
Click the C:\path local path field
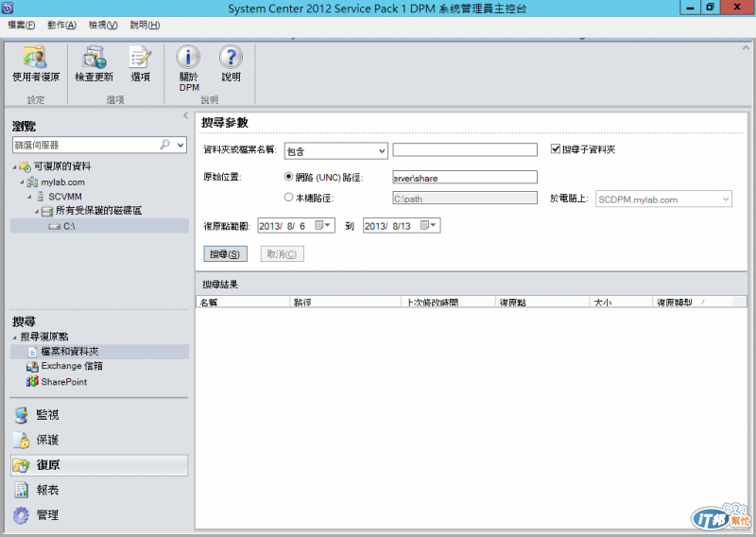(465, 198)
